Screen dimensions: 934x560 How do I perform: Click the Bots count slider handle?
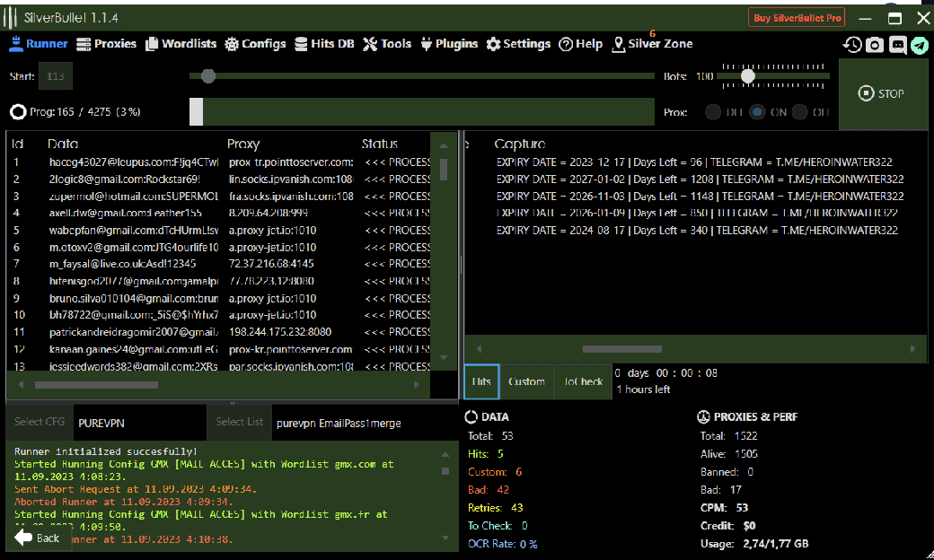coord(747,77)
